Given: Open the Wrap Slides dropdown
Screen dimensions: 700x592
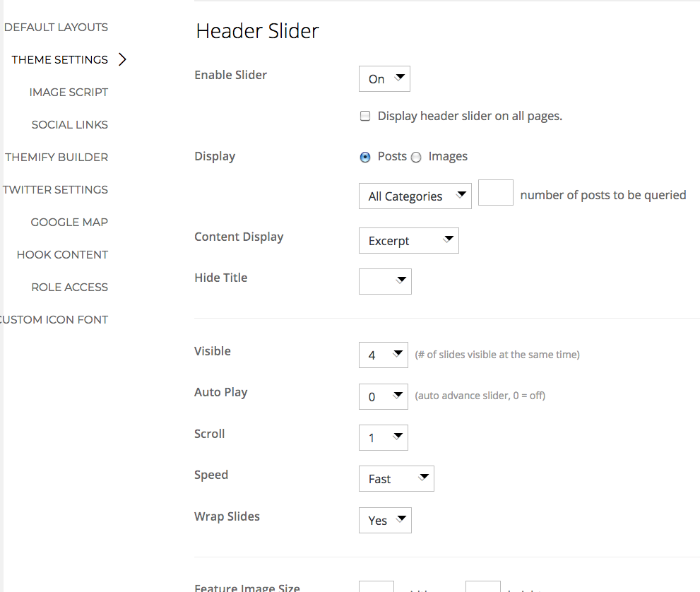Looking at the screenshot, I should [385, 521].
